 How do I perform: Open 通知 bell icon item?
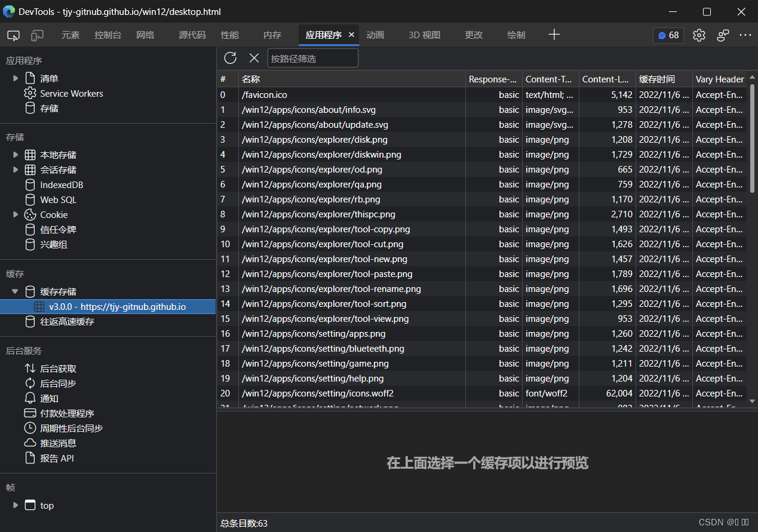point(30,398)
